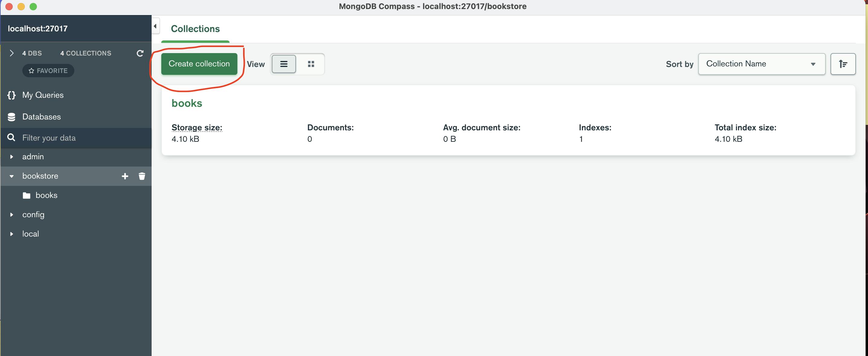Expand the connection info chevron
The height and width of the screenshot is (356, 868).
coord(11,53)
